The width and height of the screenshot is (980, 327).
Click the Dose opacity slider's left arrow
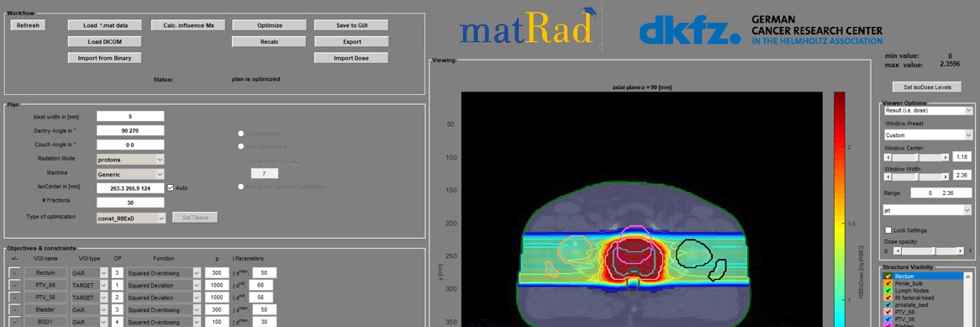tap(897, 251)
